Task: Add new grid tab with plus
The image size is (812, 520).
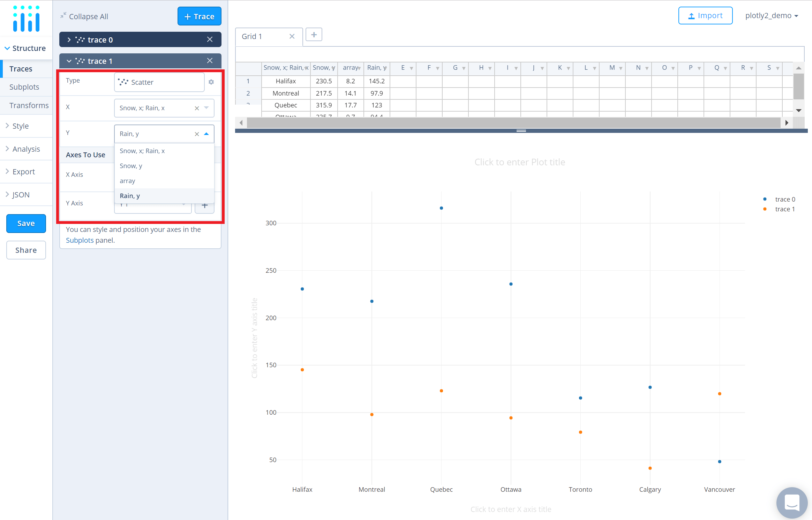Action: coord(314,35)
